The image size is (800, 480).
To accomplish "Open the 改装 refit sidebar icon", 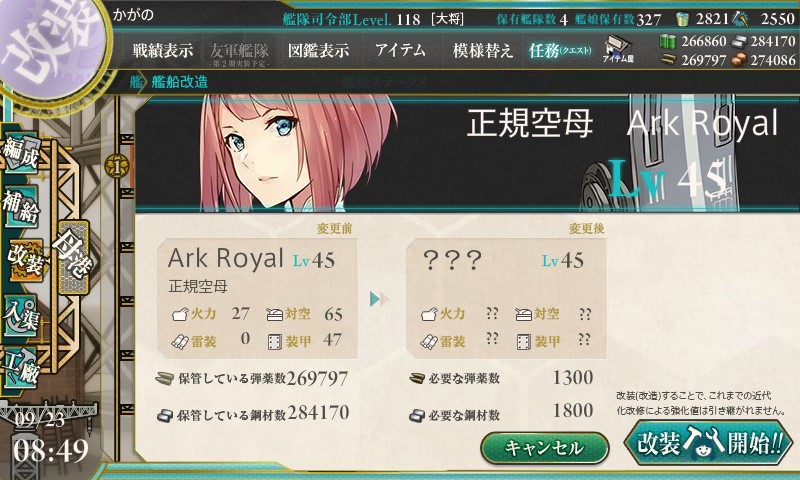I will pos(24,259).
